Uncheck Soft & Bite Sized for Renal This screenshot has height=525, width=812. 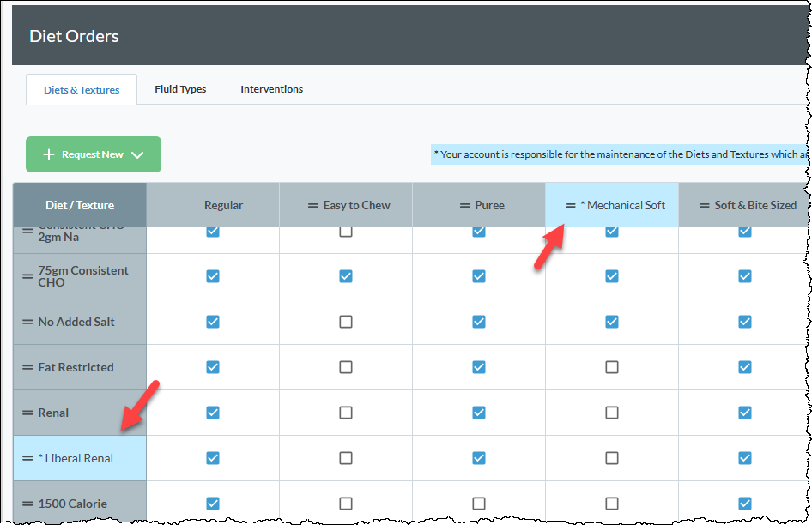[x=745, y=413]
